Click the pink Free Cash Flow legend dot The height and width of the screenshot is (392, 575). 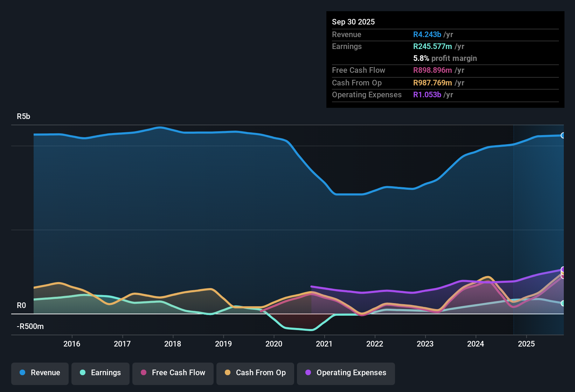coord(143,373)
